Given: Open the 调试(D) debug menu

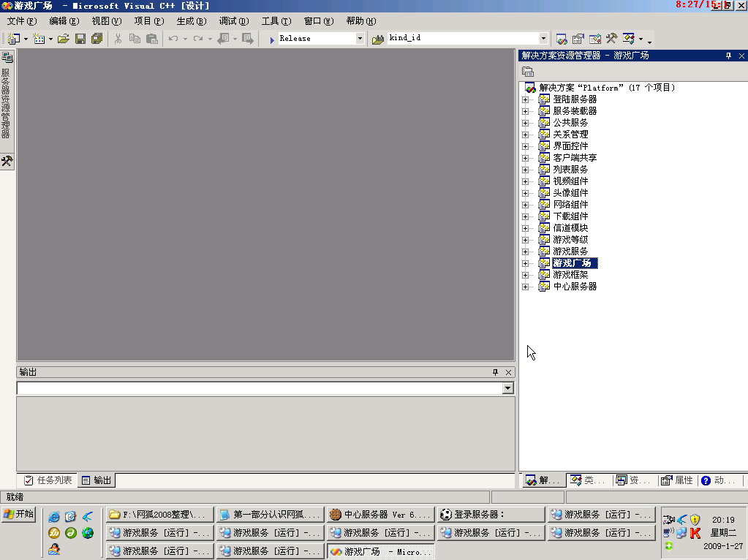Looking at the screenshot, I should [234, 21].
